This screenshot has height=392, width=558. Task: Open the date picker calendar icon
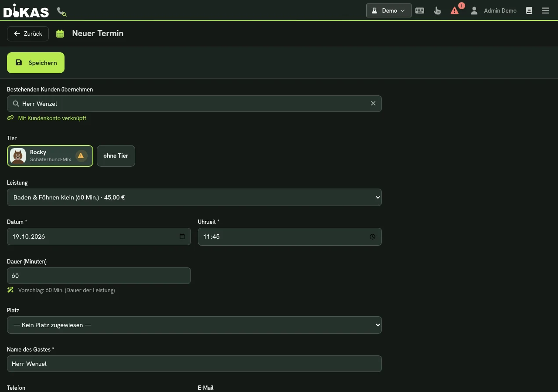[x=182, y=237]
